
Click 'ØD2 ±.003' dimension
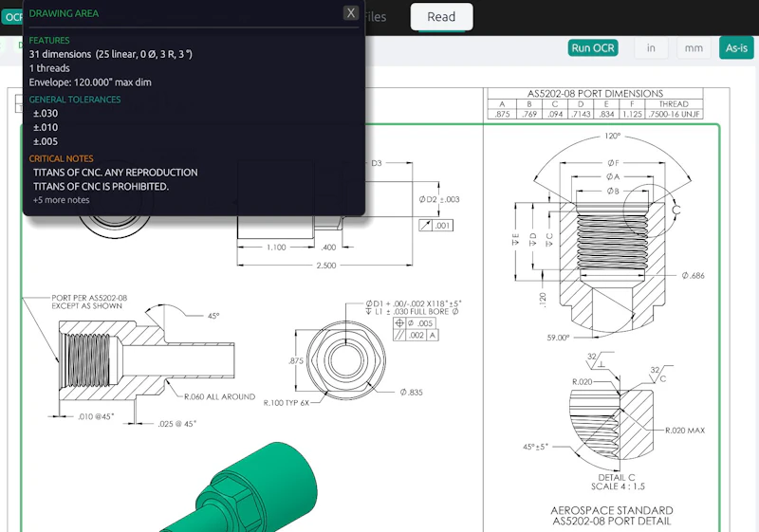coord(439,199)
